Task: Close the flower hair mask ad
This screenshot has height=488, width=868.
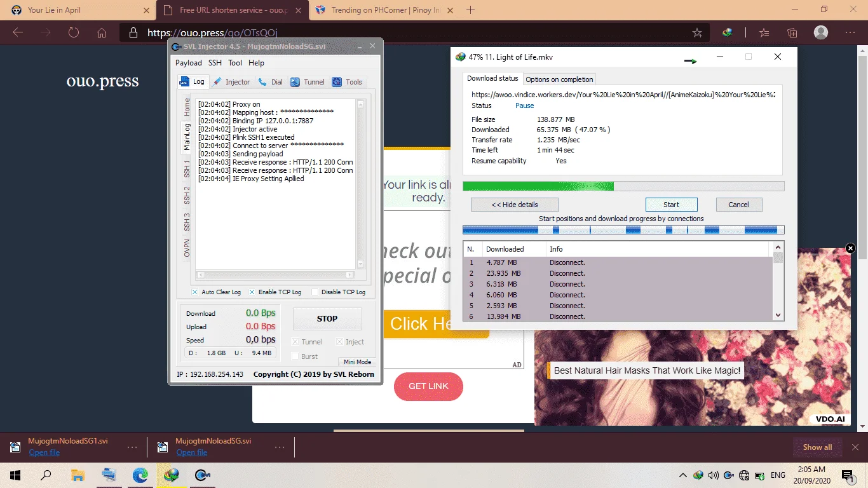Action: [851, 248]
